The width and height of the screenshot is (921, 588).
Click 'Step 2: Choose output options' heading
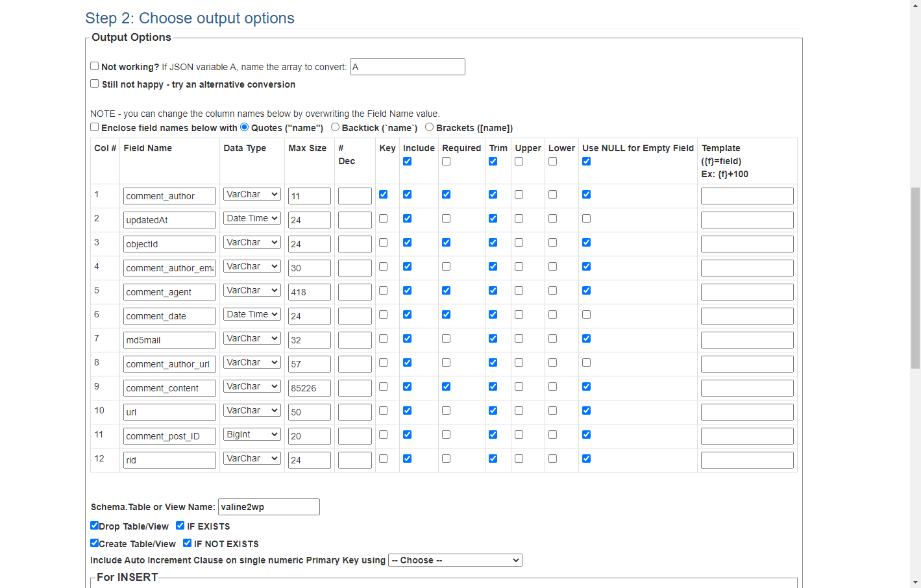pyautogui.click(x=190, y=18)
